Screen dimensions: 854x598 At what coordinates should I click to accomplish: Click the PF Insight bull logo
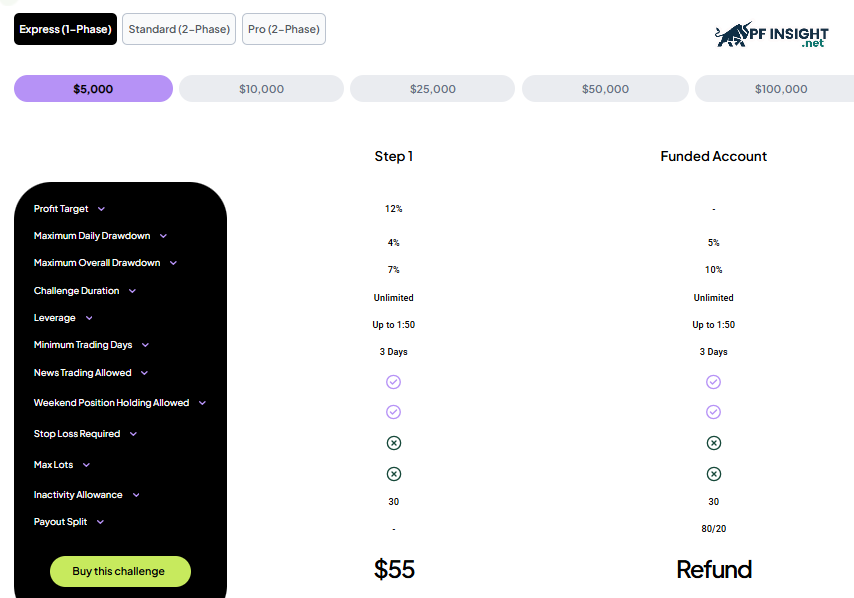pos(771,35)
